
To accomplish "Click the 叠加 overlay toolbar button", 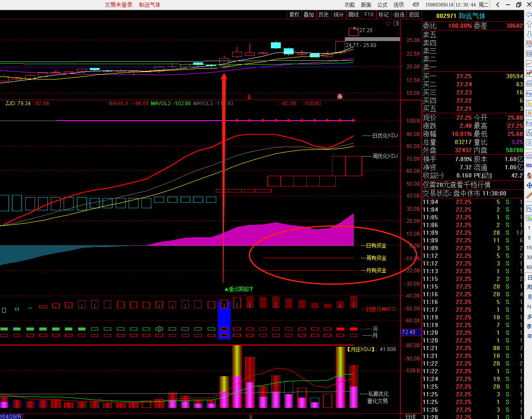I will point(309,15).
